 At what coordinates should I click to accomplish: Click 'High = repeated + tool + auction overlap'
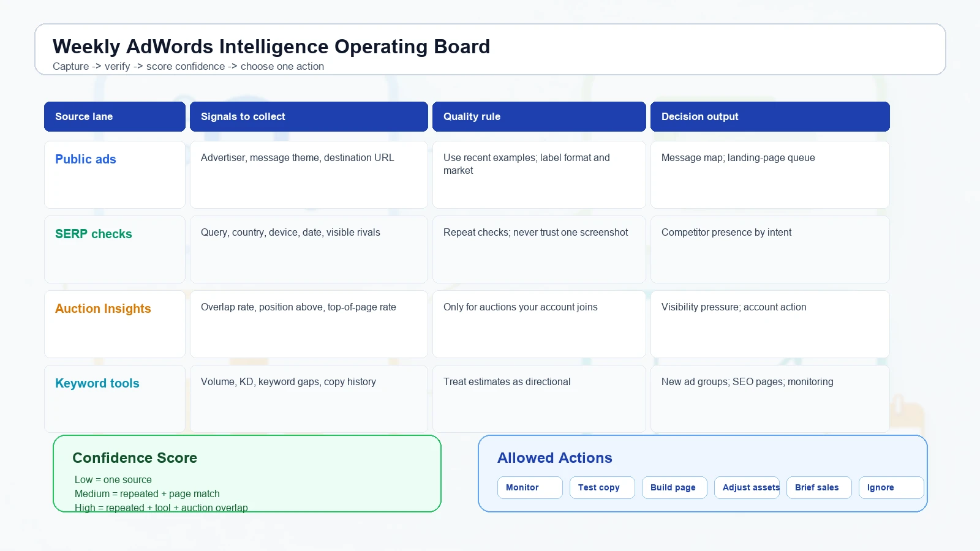pyautogui.click(x=161, y=508)
